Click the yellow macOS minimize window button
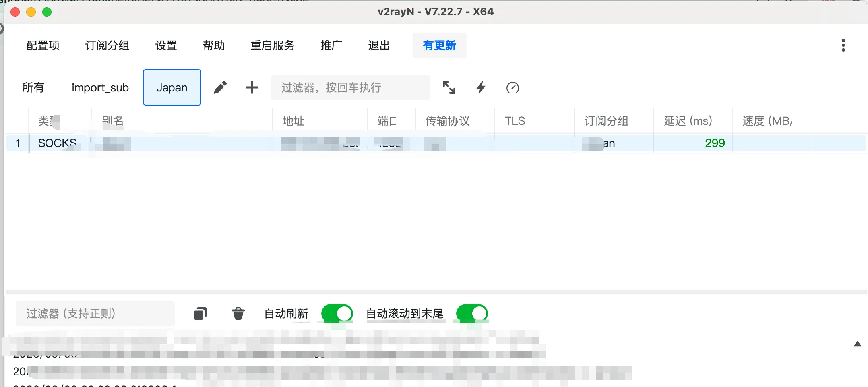Image resolution: width=868 pixels, height=387 pixels. tap(31, 12)
